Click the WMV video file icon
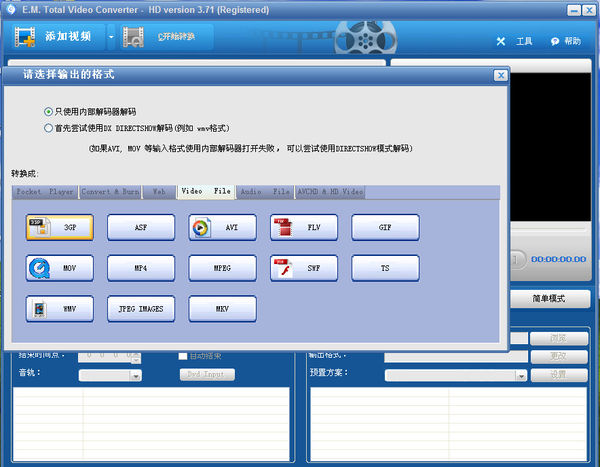The image size is (600, 467). coord(40,309)
